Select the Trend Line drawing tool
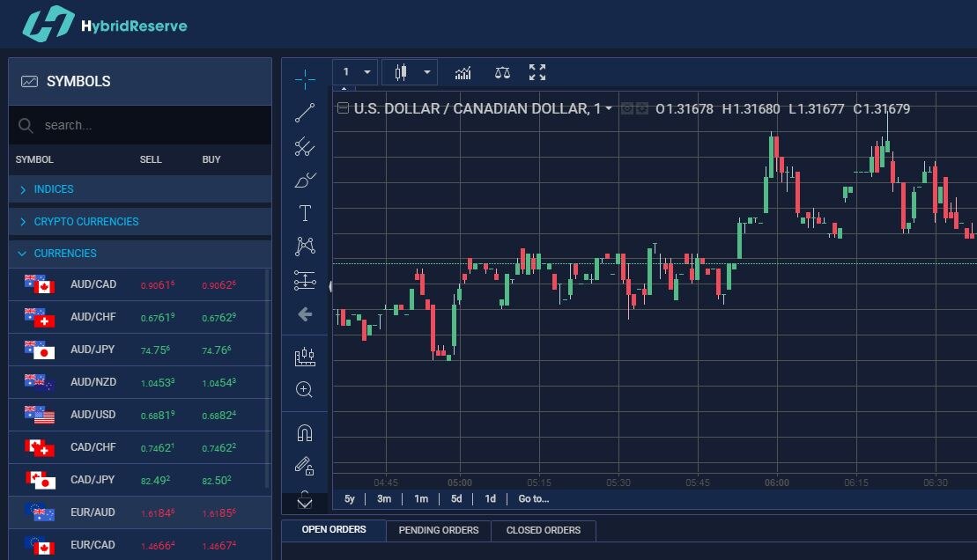 305,112
